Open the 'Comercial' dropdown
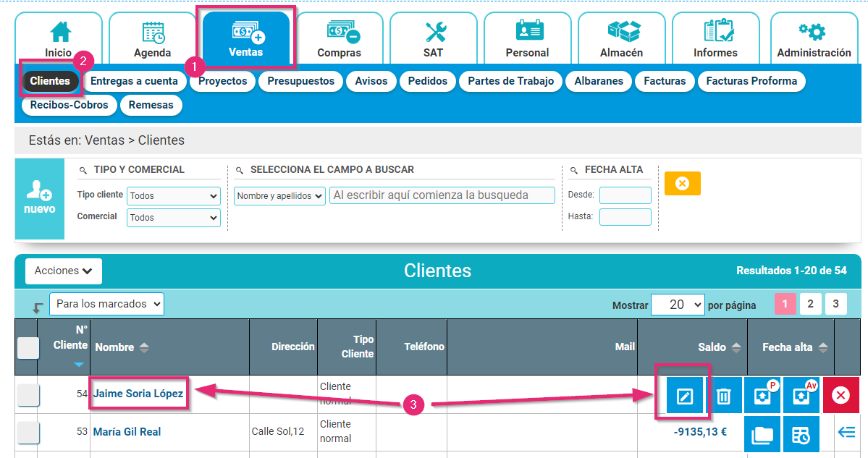868x458 pixels. (x=173, y=217)
